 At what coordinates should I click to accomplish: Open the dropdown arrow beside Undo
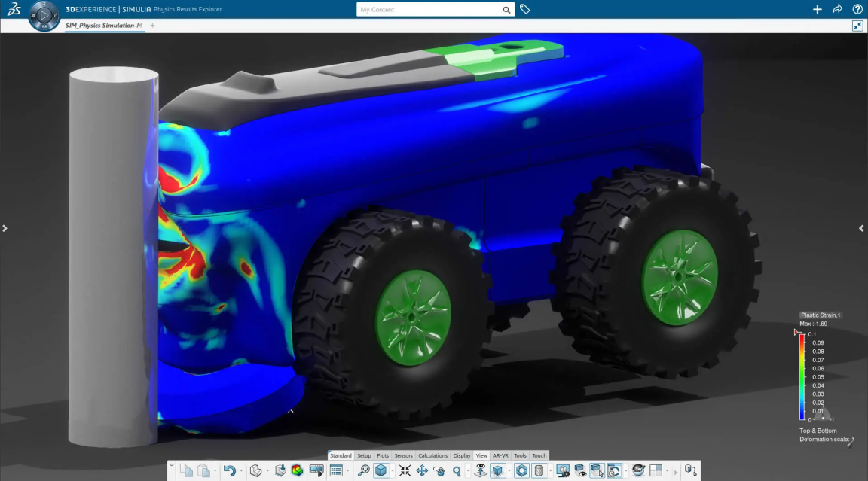[x=241, y=471]
